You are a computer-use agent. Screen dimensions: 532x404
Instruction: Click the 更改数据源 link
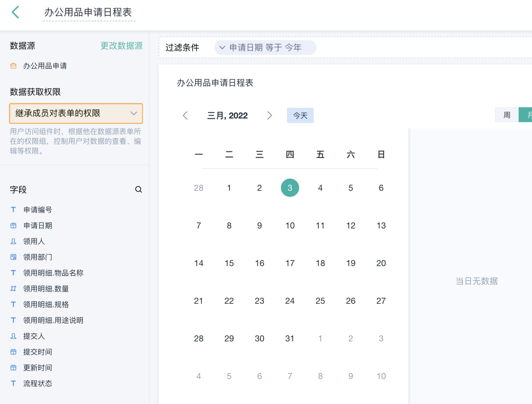pos(122,46)
